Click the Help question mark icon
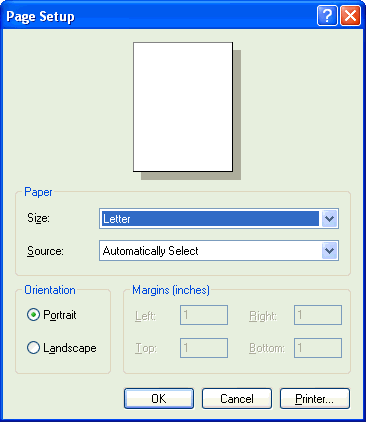366x422 pixels. coord(327,16)
